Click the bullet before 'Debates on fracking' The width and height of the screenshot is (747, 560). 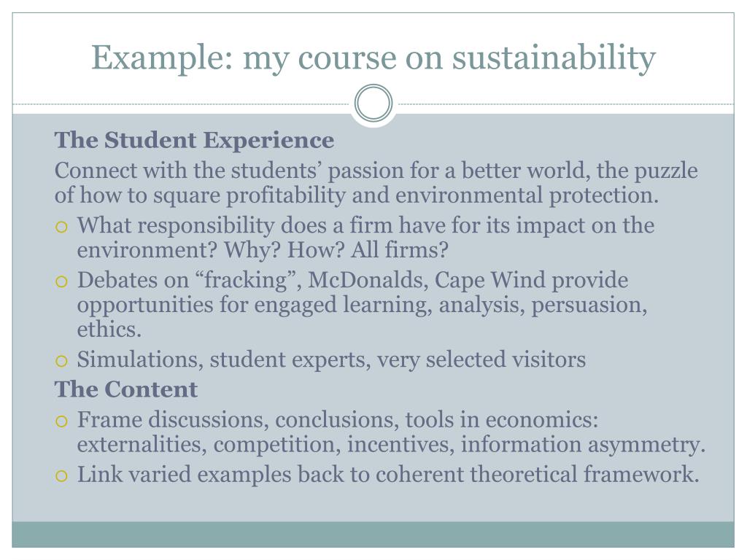(x=61, y=281)
